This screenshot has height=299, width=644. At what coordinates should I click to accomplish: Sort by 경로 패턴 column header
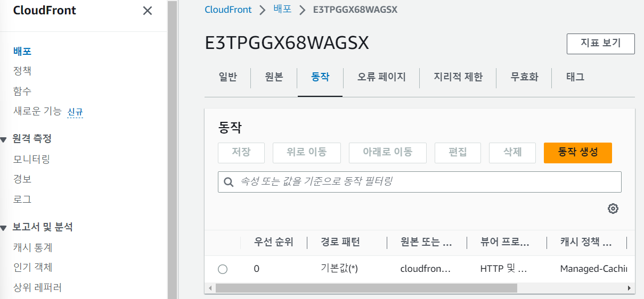point(340,243)
